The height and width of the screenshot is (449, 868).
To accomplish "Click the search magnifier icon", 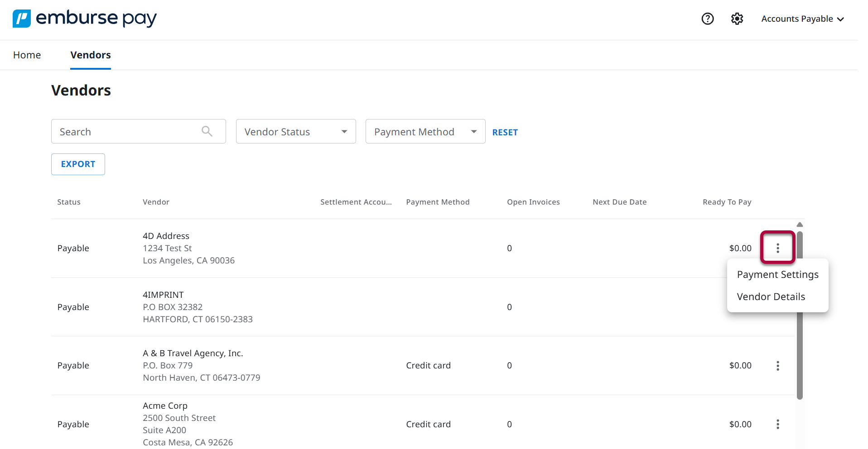I will coord(207,131).
